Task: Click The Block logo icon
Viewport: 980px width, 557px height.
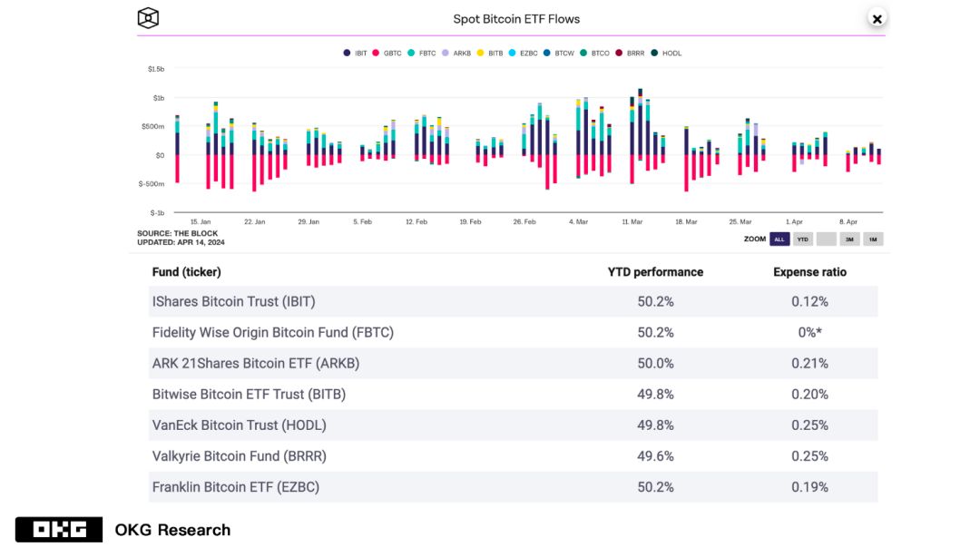Action: 148,18
